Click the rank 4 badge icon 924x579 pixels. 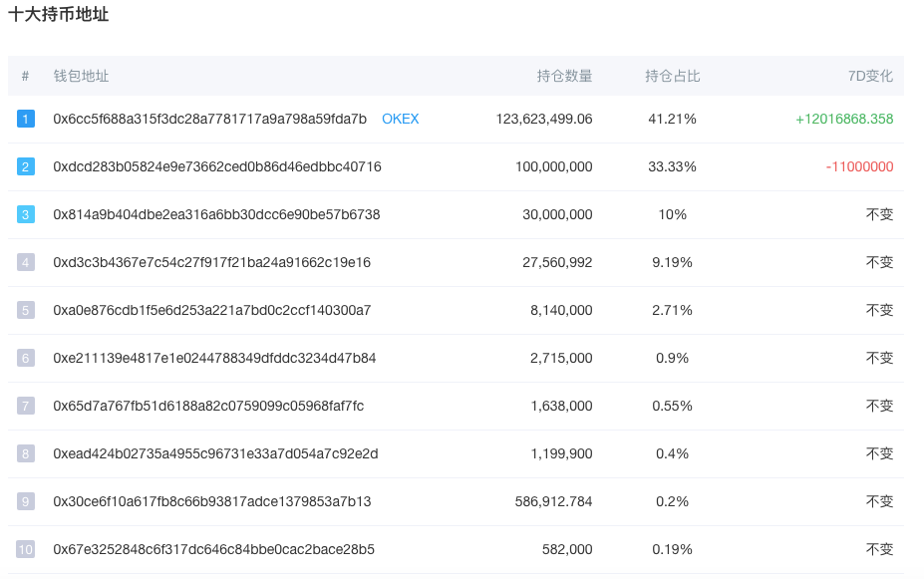(25, 262)
